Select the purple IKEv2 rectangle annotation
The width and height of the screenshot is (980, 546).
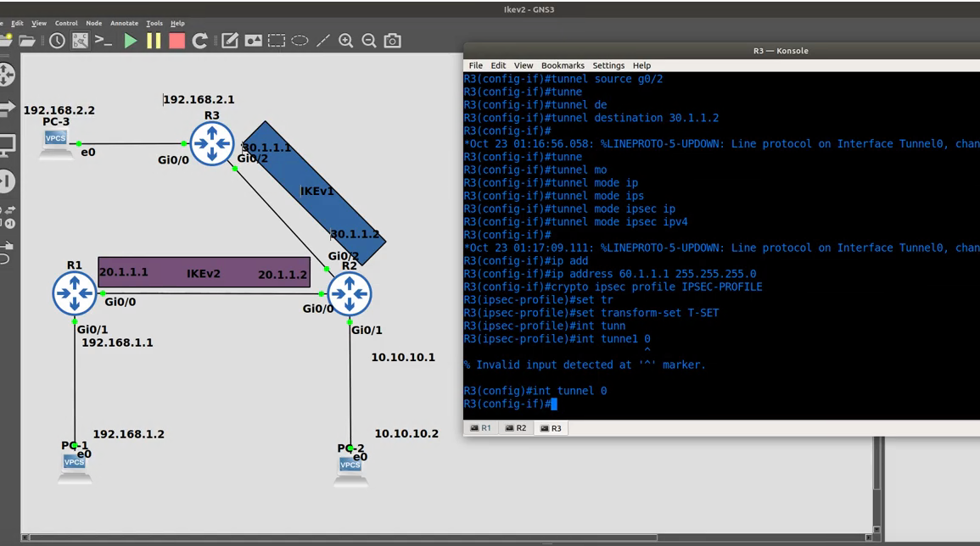click(x=204, y=272)
